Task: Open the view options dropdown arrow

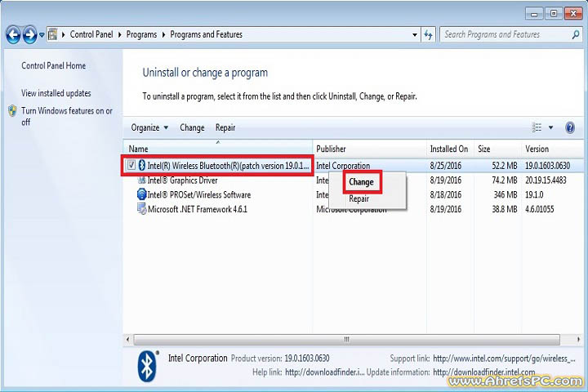Action: [x=551, y=127]
